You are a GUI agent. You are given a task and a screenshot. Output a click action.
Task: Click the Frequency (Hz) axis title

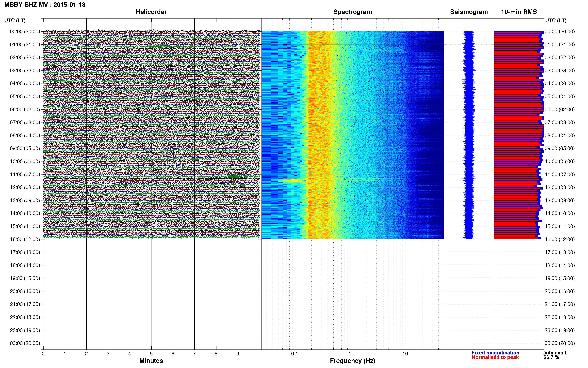pos(352,361)
